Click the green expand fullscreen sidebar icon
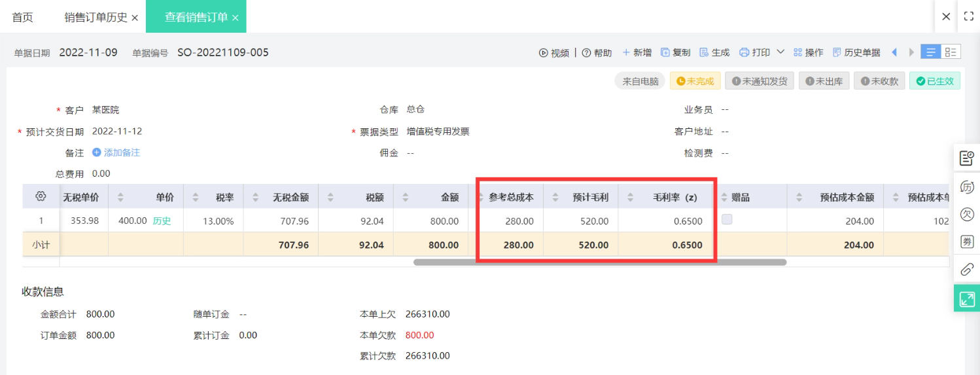This screenshot has height=375, width=980. coord(966,299)
